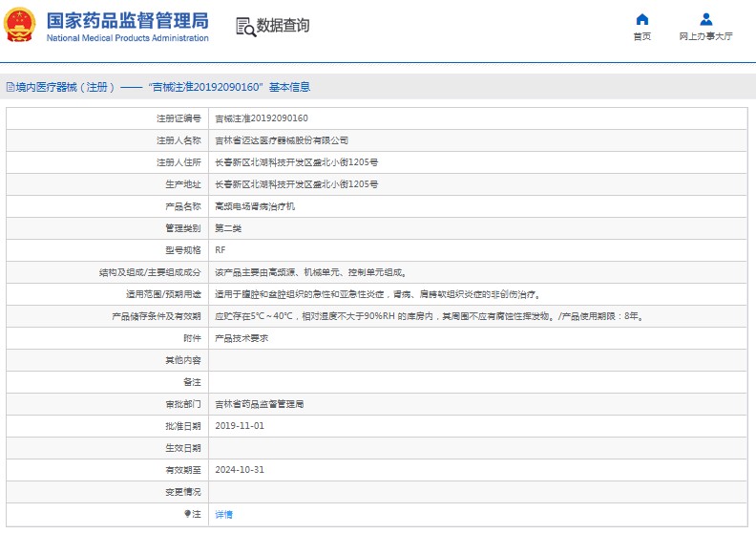The image size is (756, 534).
Task: Click the 网上办事大厅 label
Action: [x=705, y=36]
